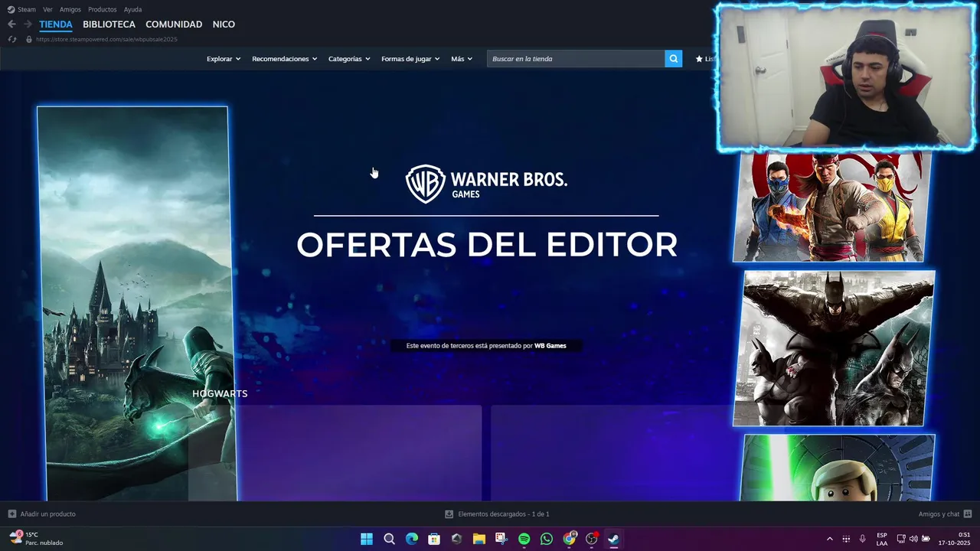Switch to the COMUNIDAD tab
Screen dimensions: 980x551
[174, 24]
